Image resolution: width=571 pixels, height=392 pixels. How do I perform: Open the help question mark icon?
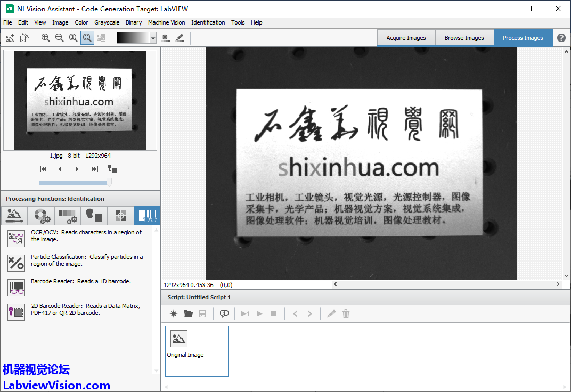click(x=561, y=38)
